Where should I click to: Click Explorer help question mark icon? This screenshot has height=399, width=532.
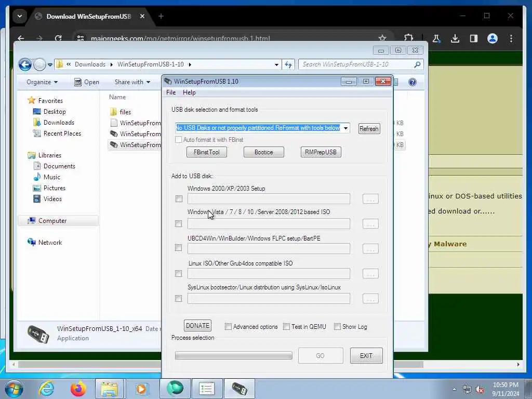click(412, 82)
